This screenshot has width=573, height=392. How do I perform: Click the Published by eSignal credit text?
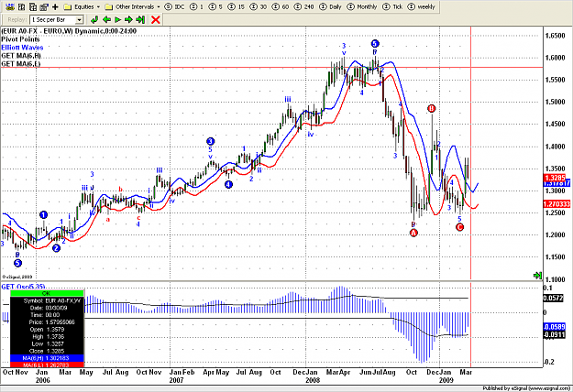pyautogui.click(x=526, y=388)
